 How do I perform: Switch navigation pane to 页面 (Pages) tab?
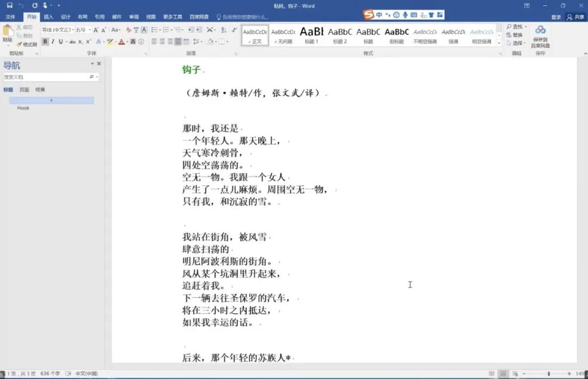[x=24, y=90]
